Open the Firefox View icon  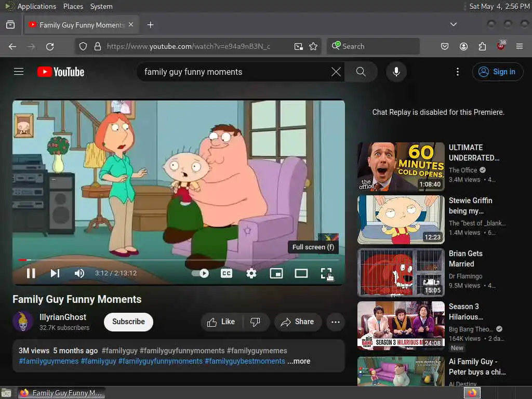pos(10,25)
